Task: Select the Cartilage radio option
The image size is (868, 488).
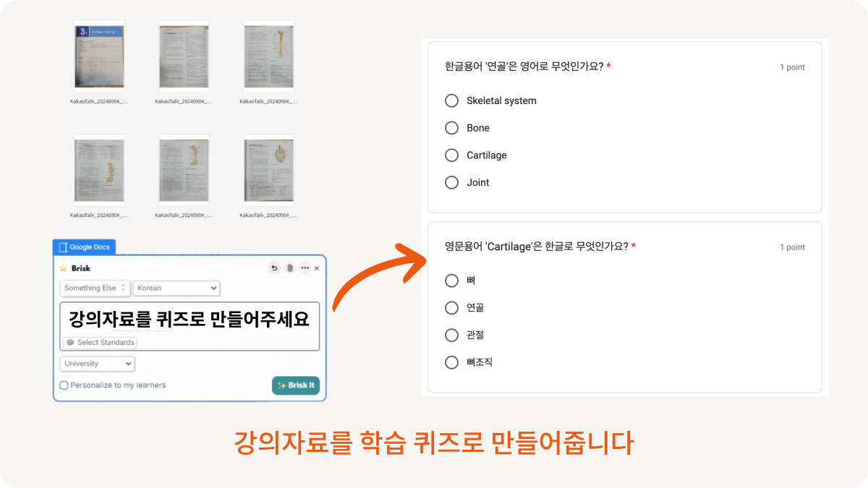Action: point(452,155)
